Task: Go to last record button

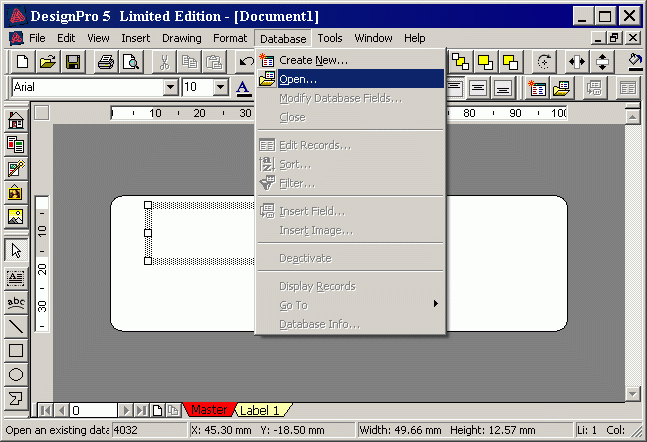Action: pos(142,410)
